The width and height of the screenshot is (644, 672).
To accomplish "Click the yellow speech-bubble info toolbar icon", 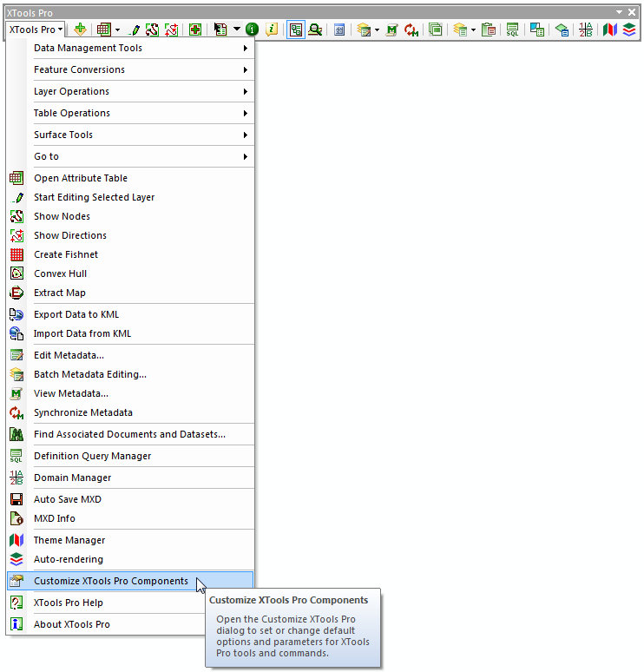I will (x=272, y=30).
